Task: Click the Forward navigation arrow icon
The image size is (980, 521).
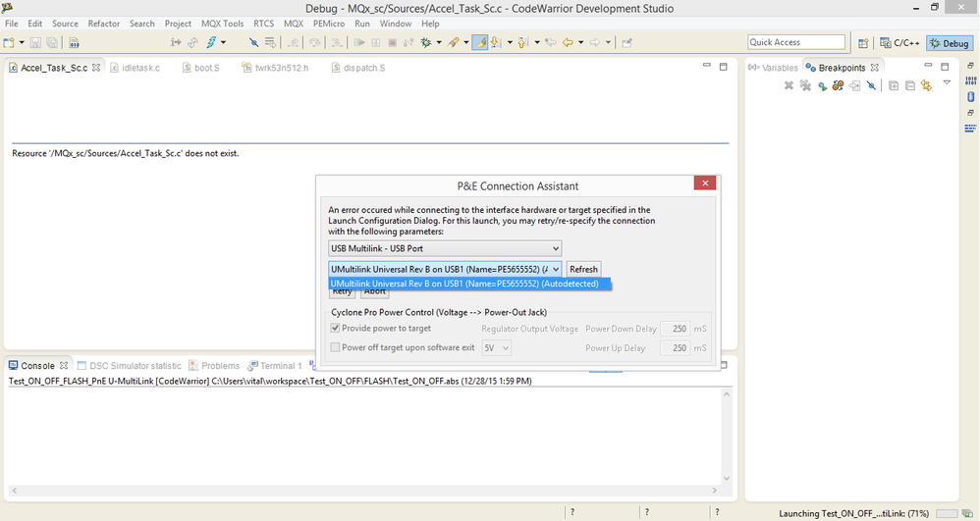Action: (595, 42)
